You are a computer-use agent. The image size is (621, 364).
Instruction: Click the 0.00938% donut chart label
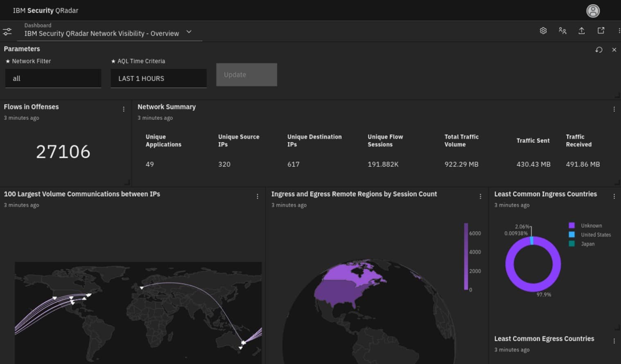[x=516, y=234]
